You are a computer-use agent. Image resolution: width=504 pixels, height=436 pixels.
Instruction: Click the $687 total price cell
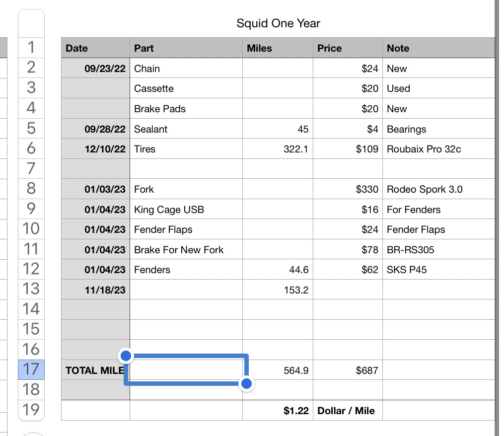pos(348,370)
